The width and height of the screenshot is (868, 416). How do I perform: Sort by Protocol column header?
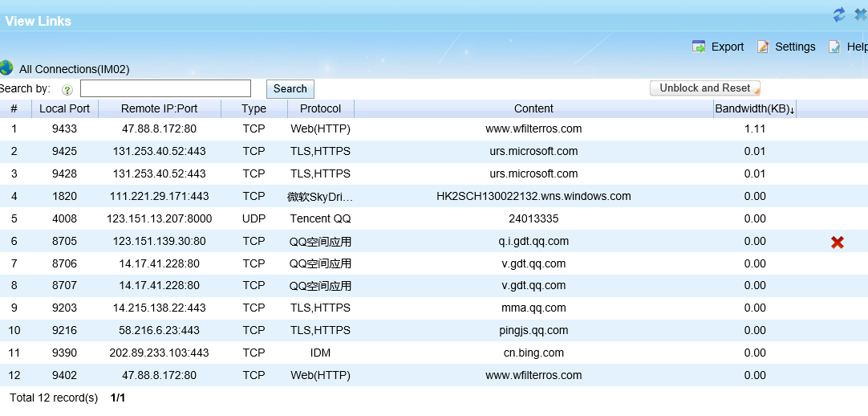[321, 108]
